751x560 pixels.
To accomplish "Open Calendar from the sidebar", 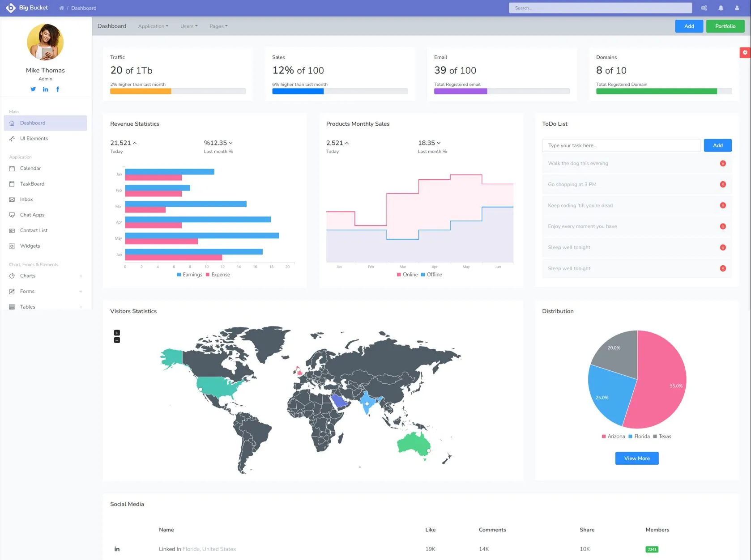I will (30, 169).
